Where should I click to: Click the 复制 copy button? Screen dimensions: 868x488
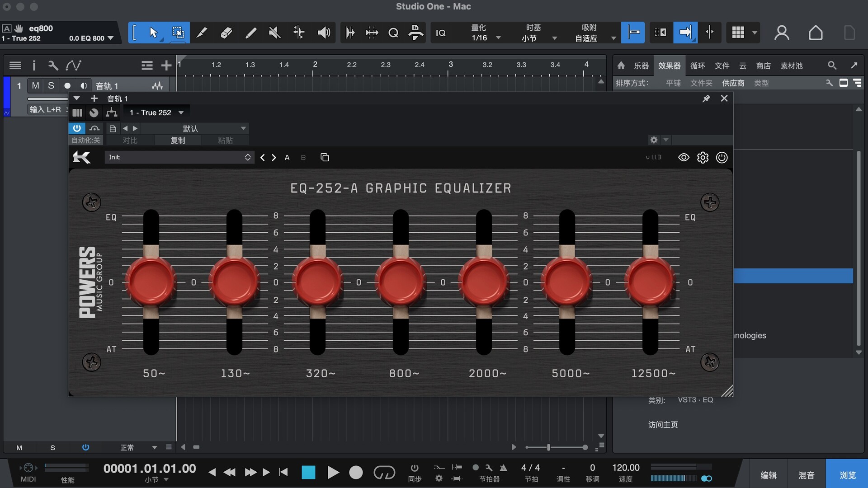178,141
